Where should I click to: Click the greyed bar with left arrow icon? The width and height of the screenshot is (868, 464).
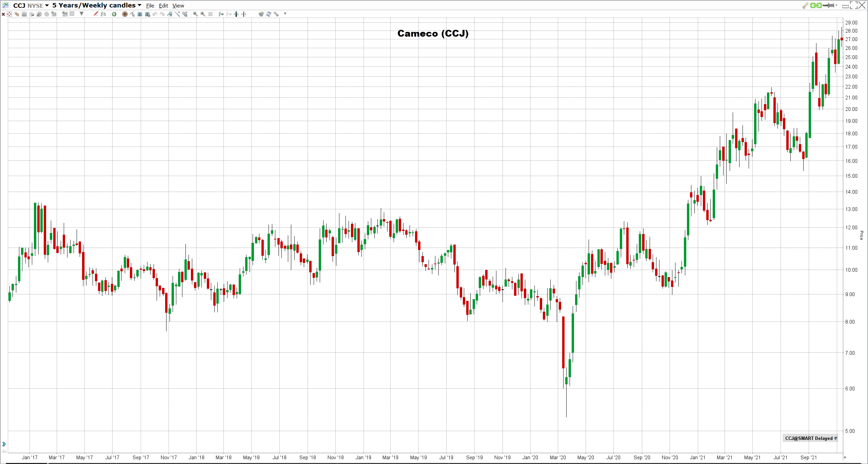[x=229, y=14]
